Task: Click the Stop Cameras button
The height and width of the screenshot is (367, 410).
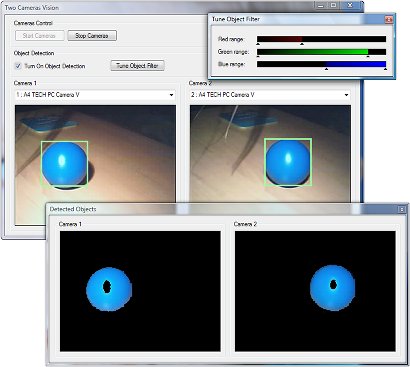Action: click(x=92, y=36)
